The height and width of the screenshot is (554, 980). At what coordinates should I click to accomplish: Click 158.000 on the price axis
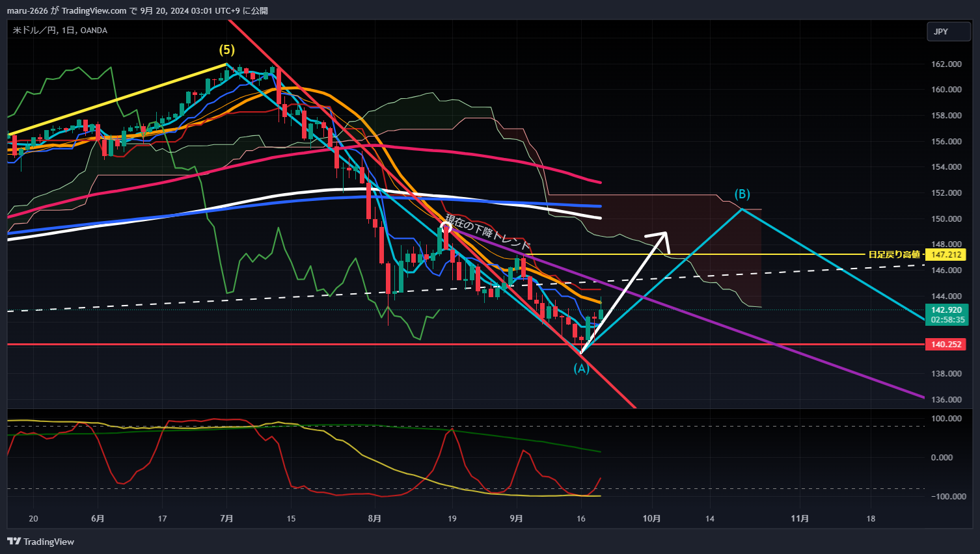click(946, 116)
